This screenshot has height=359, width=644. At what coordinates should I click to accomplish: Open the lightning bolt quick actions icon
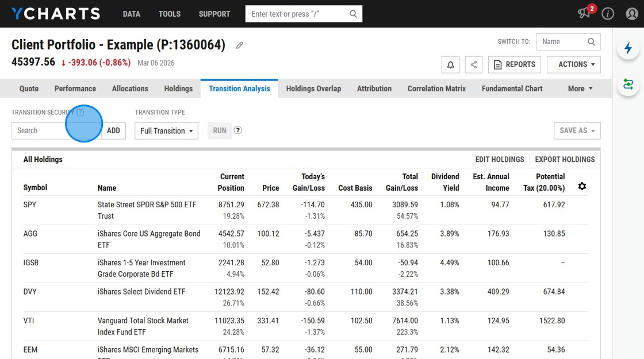click(x=628, y=48)
